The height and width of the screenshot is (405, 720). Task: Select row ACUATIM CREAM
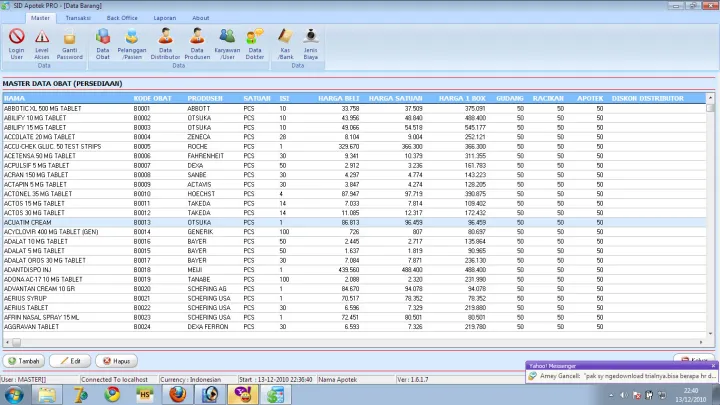click(354, 222)
